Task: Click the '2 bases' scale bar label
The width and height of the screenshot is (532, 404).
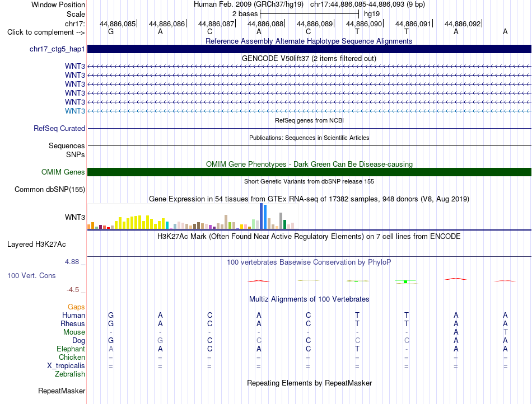Action: tap(245, 14)
